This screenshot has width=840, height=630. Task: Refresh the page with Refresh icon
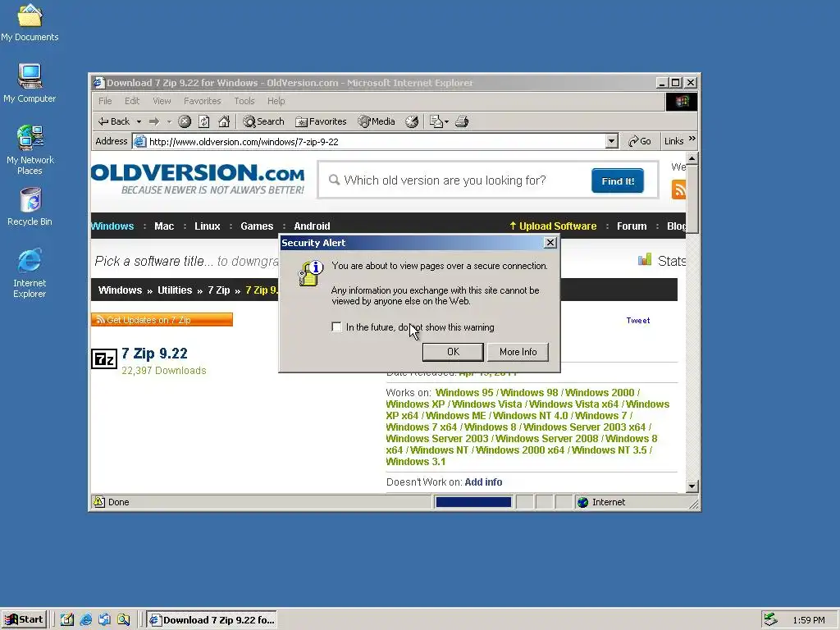click(204, 121)
